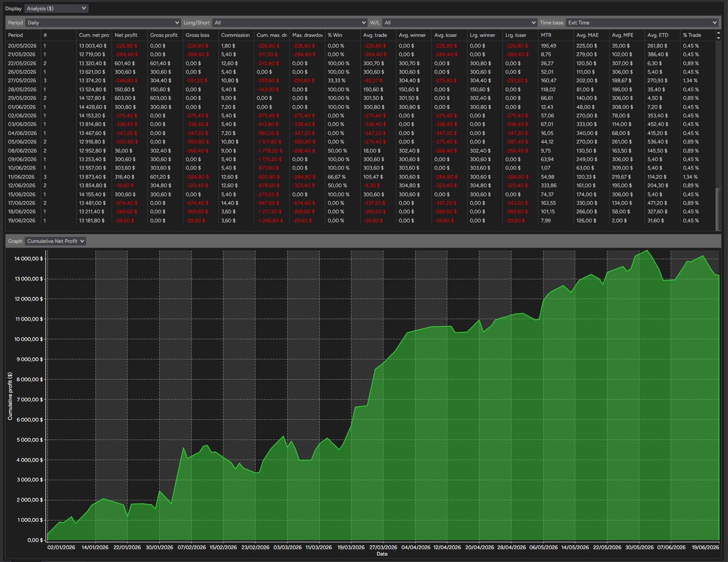Select the 05/06/2026 table row
728x562 pixels.
pos(360,142)
